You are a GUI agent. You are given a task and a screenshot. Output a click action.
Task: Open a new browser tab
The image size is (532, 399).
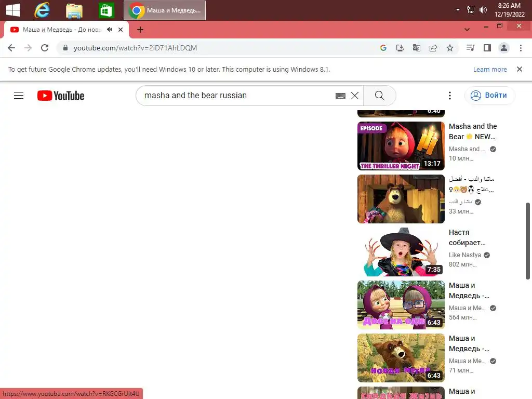point(140,30)
